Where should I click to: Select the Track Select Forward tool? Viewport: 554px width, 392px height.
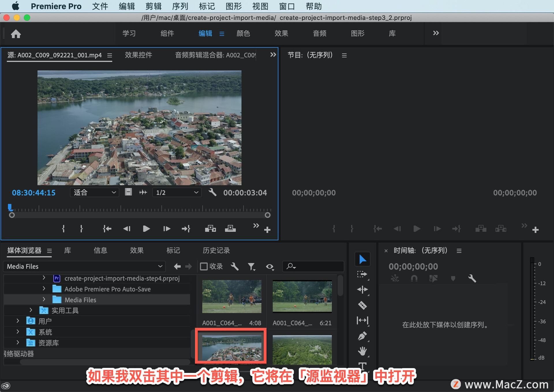coord(362,274)
